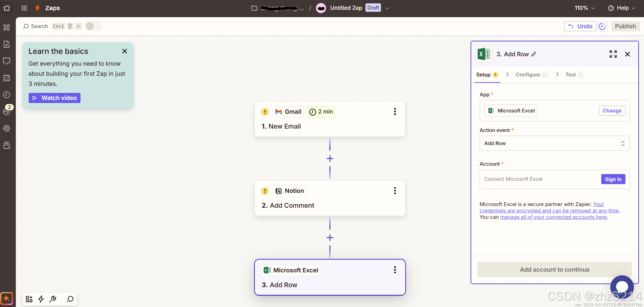Click the Draft status badge
Screen dimensions: 644x307
pos(373,8)
